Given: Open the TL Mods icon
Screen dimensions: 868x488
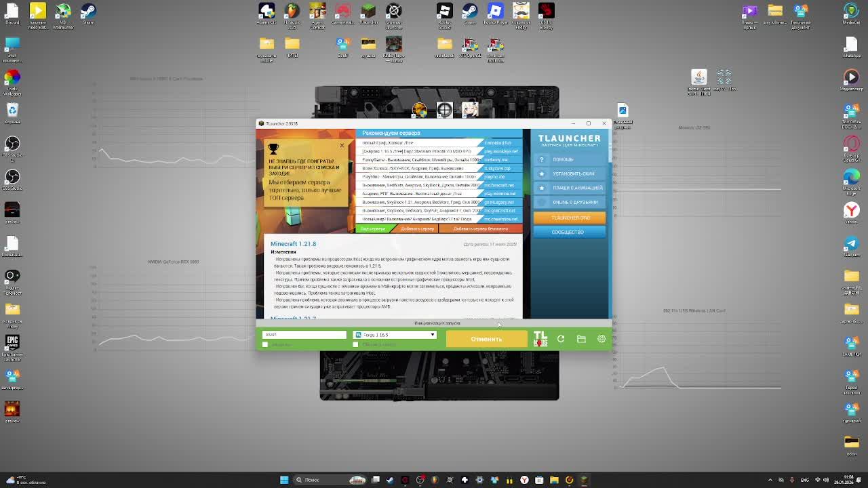Looking at the screenshot, I should (540, 339).
